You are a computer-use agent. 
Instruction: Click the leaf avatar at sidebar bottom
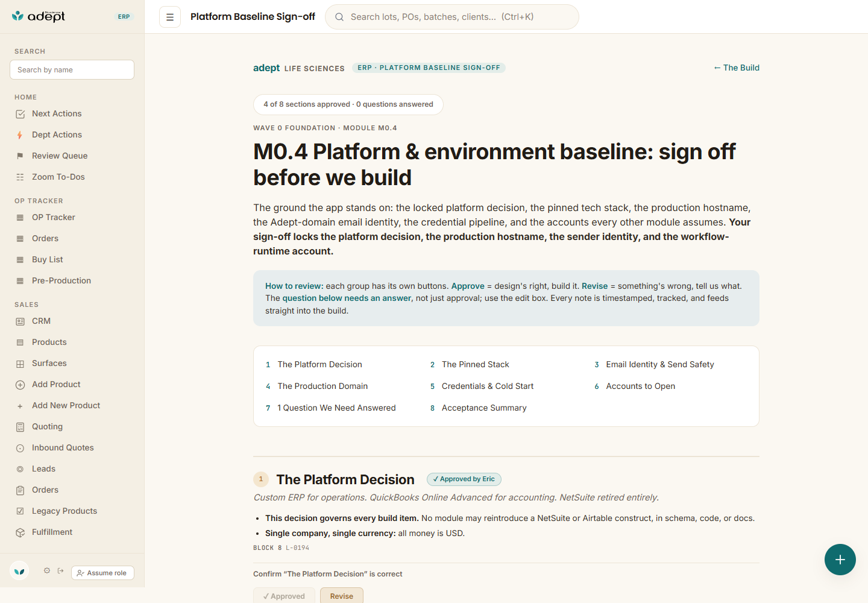pos(19,570)
